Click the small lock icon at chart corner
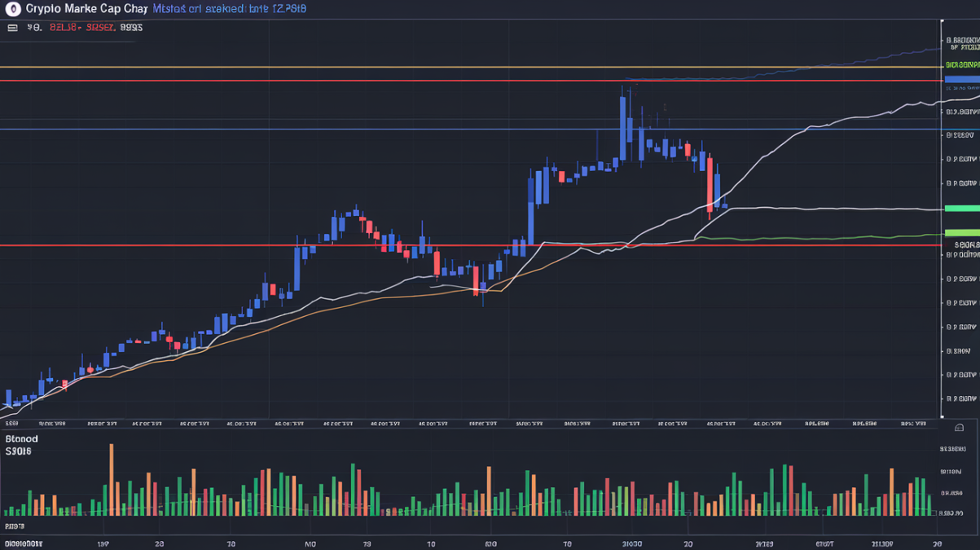Image resolution: width=980 pixels, height=550 pixels. tap(959, 428)
